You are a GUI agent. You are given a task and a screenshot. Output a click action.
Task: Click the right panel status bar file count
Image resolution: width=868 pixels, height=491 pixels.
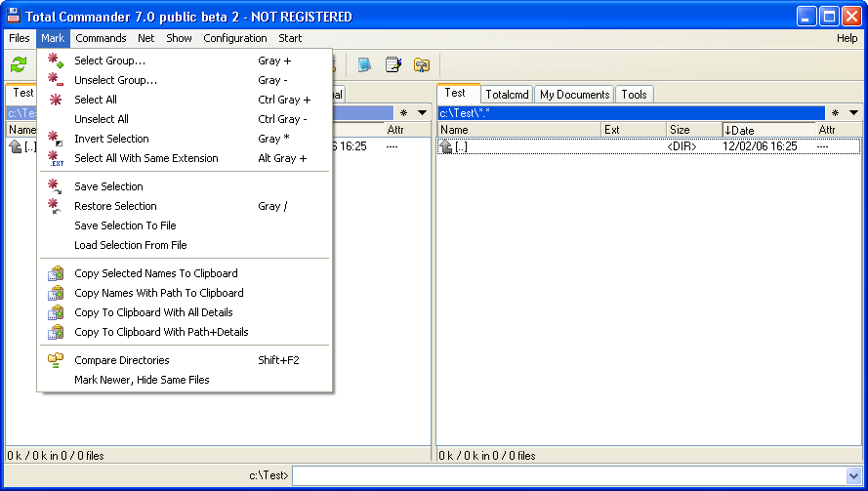coord(487,456)
